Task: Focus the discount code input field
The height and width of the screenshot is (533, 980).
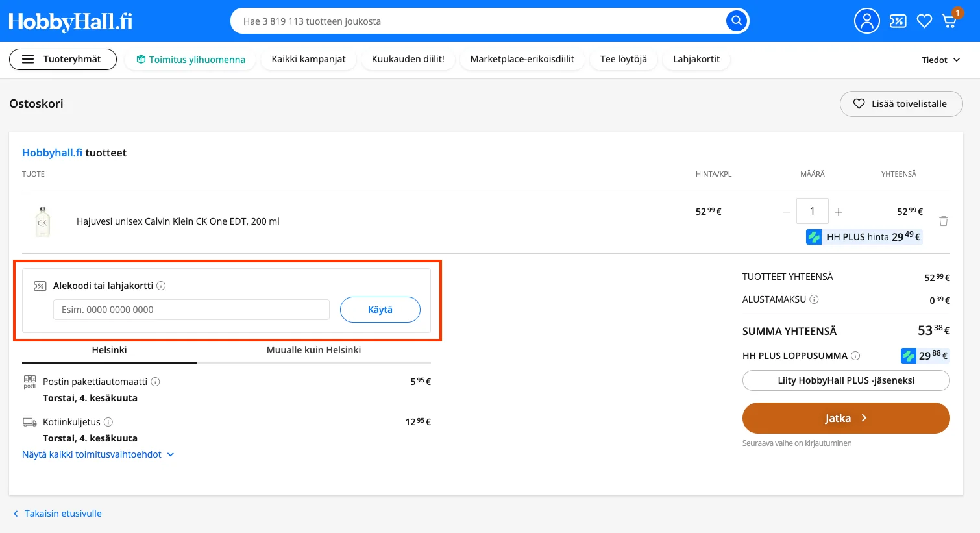Action: click(191, 310)
